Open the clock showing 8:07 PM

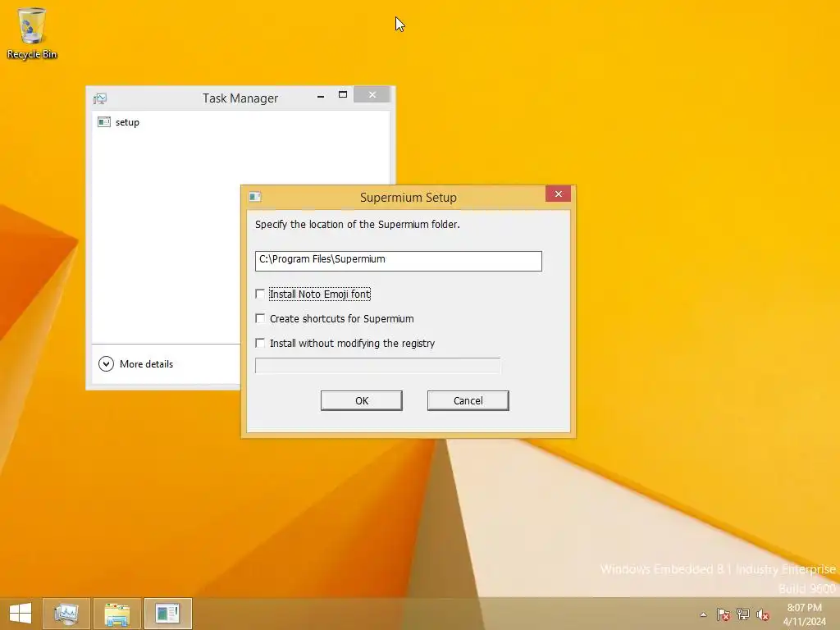[x=804, y=614]
